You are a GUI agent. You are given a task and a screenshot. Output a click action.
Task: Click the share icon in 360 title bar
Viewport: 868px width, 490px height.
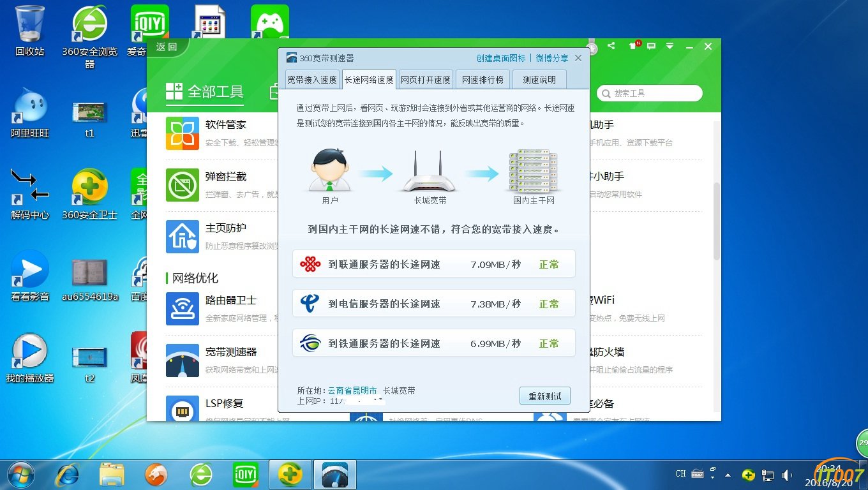coord(611,46)
